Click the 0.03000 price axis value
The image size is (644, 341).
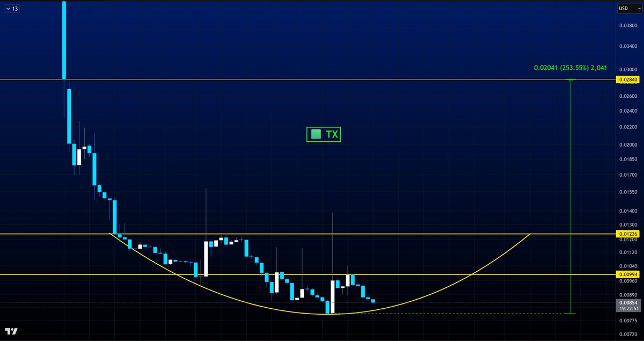pos(628,70)
